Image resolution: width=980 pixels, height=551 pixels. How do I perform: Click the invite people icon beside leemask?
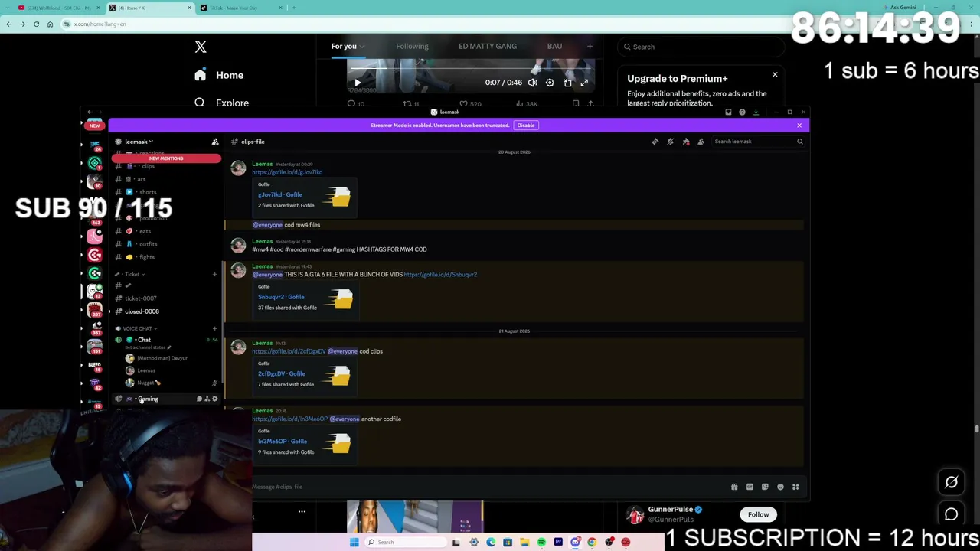(215, 142)
